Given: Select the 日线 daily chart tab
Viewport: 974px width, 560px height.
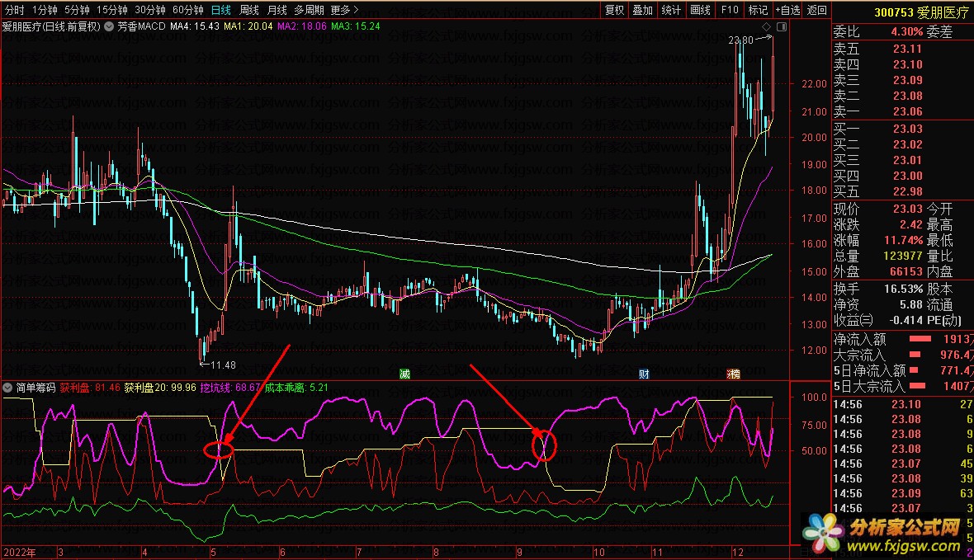Looking at the screenshot, I should [220, 10].
